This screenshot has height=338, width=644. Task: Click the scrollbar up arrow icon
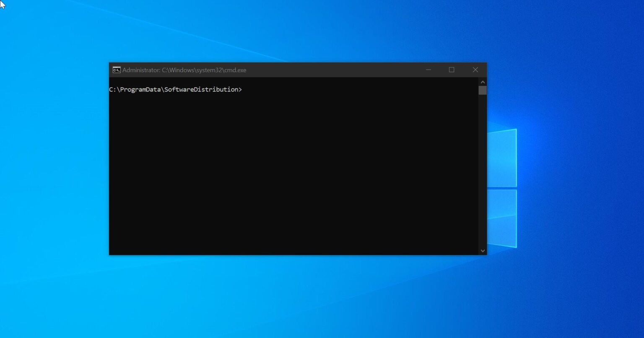pos(483,82)
